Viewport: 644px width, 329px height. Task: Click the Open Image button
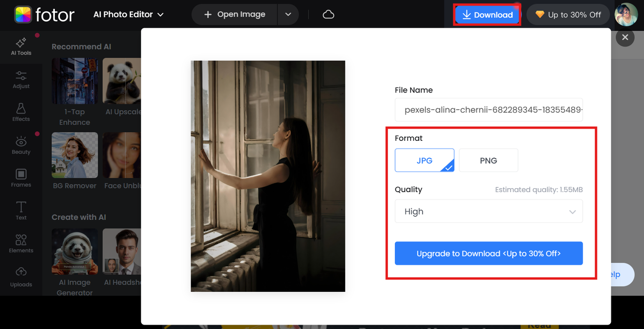[234, 15]
